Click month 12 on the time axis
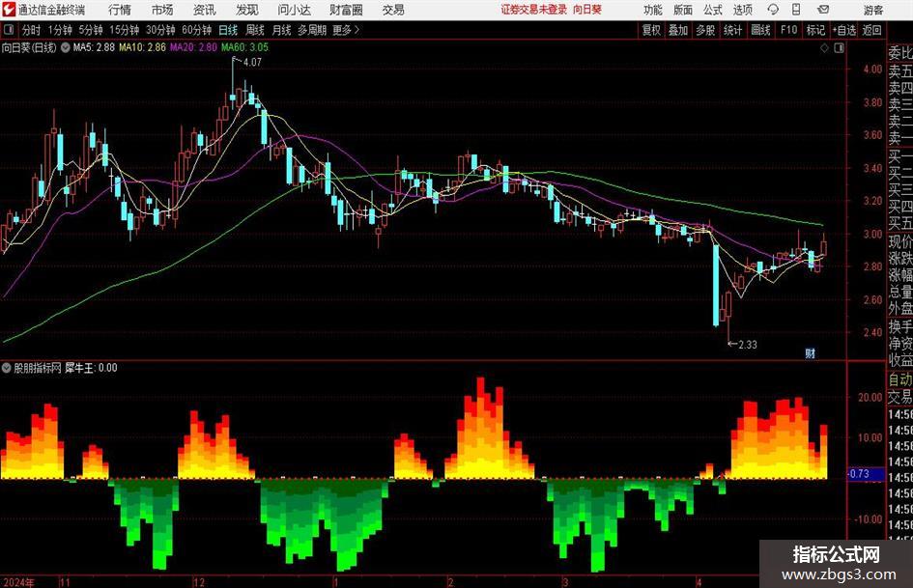Image resolution: width=913 pixels, height=588 pixels. [199, 582]
